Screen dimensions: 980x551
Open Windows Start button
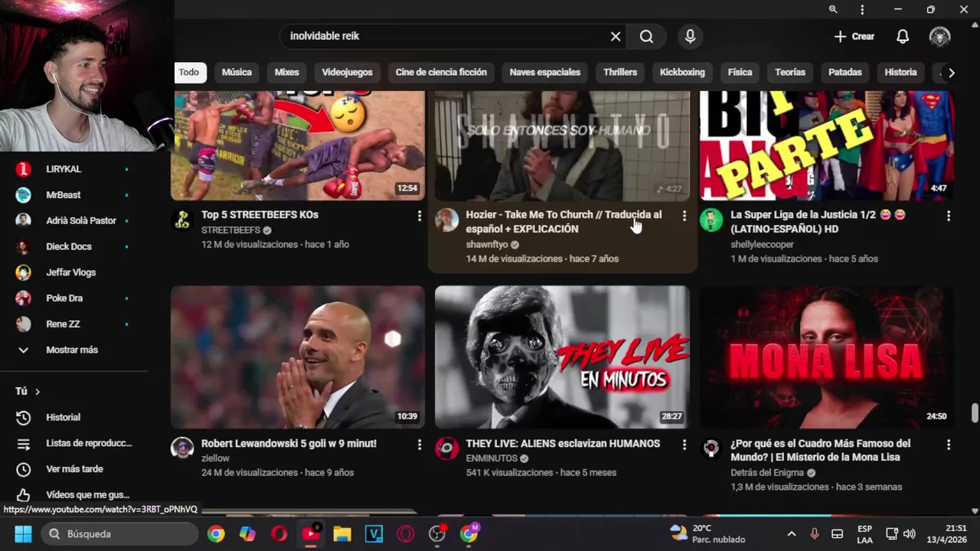23,534
